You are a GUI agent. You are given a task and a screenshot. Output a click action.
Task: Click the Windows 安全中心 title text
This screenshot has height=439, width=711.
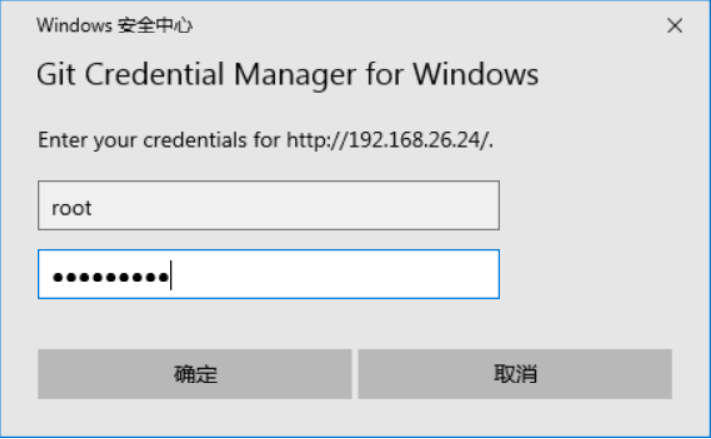click(x=115, y=25)
